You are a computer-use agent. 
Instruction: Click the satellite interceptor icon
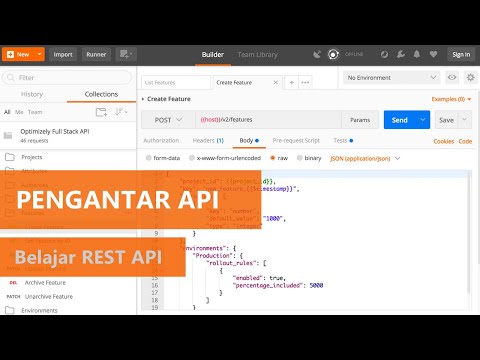click(x=317, y=54)
